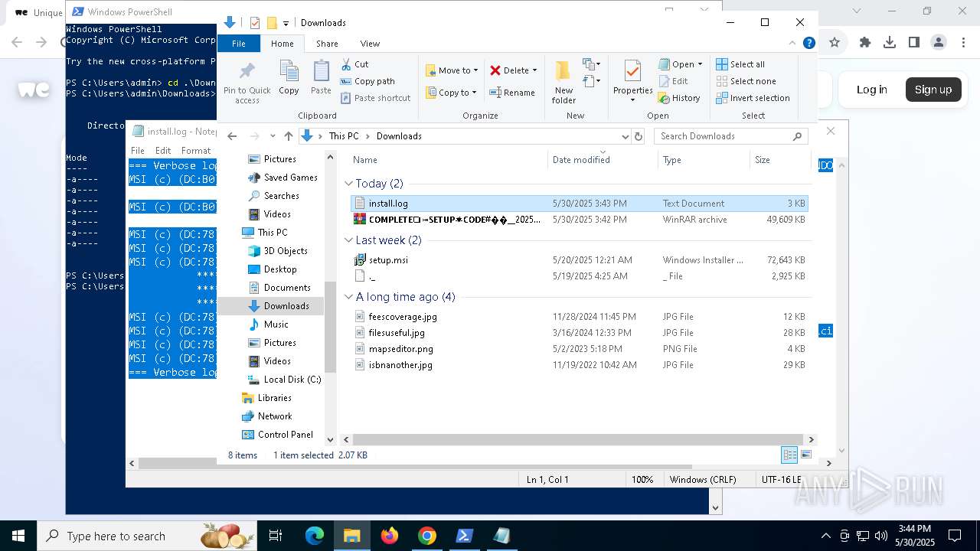Select the Home ribbon tab

282,44
